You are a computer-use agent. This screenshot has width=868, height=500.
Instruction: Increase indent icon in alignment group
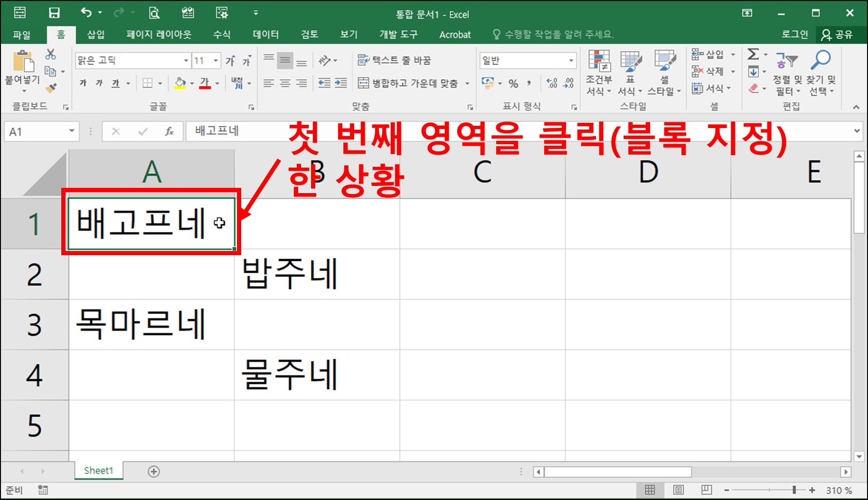click(x=341, y=83)
